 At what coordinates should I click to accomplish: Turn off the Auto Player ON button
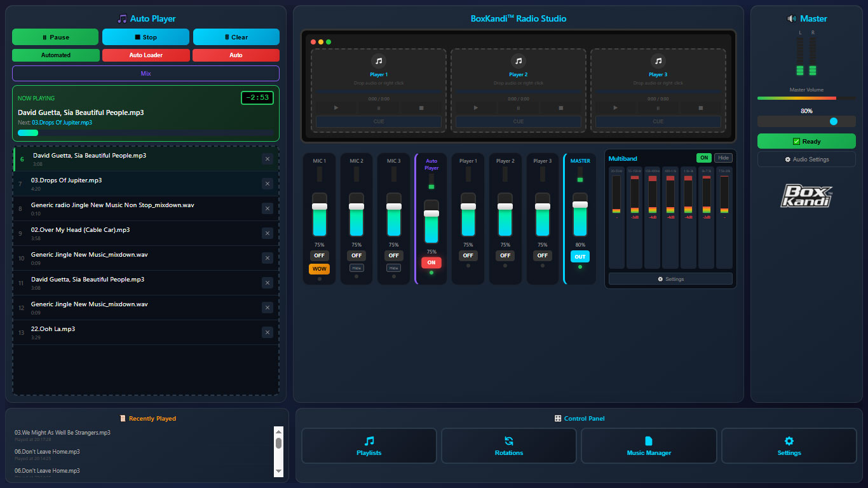click(x=431, y=262)
